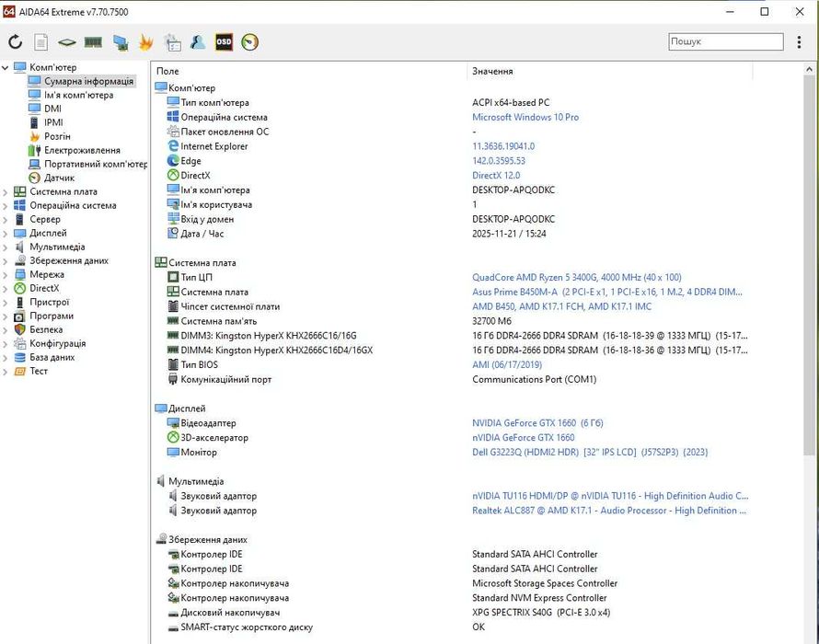Select Ім'я комп'ютера in the sidebar tree
Image resolution: width=819 pixels, height=644 pixels.
(x=78, y=95)
